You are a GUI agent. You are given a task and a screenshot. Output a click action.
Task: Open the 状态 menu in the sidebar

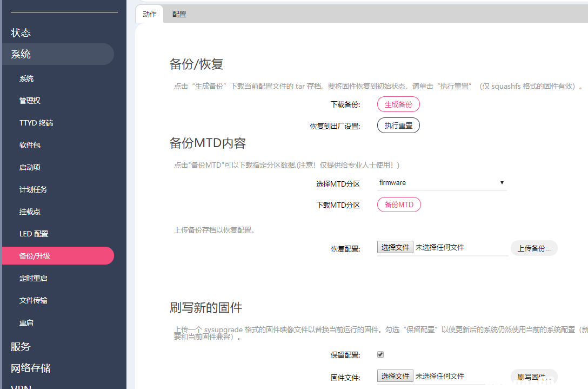21,32
